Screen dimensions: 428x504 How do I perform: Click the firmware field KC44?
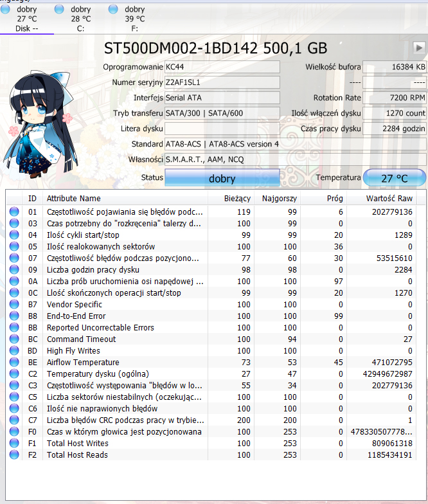[222, 67]
